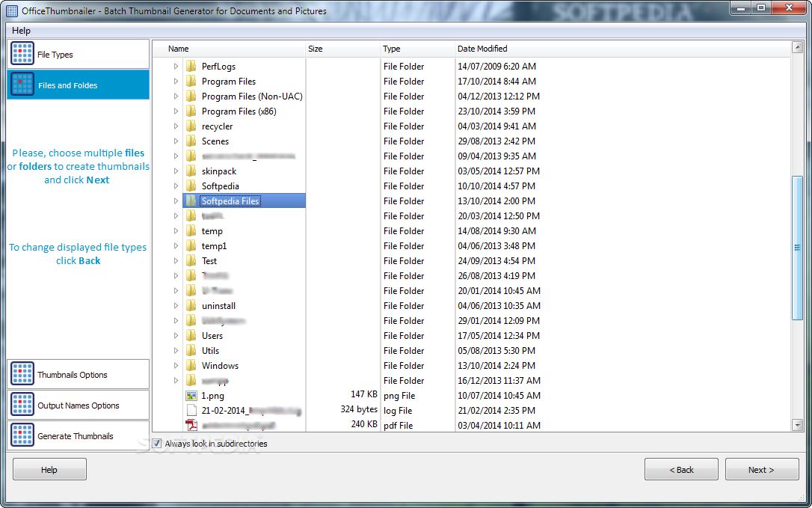The width and height of the screenshot is (812, 508).
Task: Sort by the Name column header
Action: coord(229,49)
